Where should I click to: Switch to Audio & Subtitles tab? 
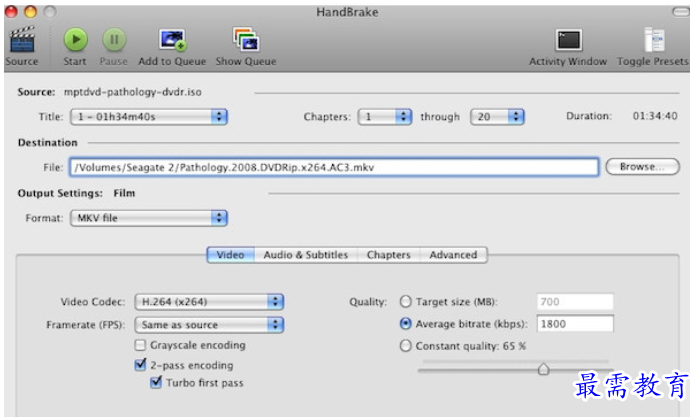pyautogui.click(x=306, y=255)
